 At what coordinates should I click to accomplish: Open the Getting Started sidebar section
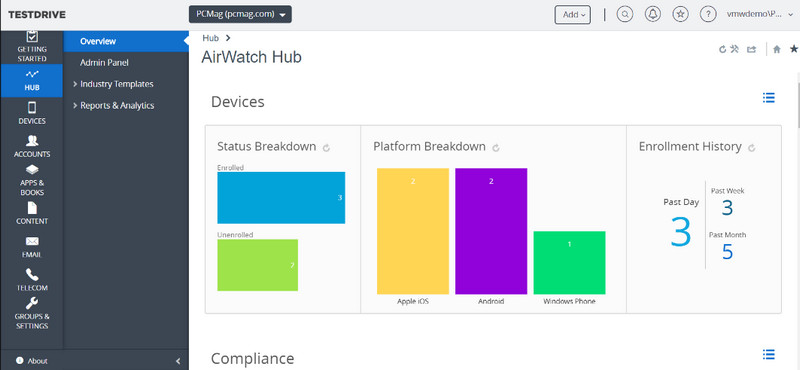tap(32, 47)
